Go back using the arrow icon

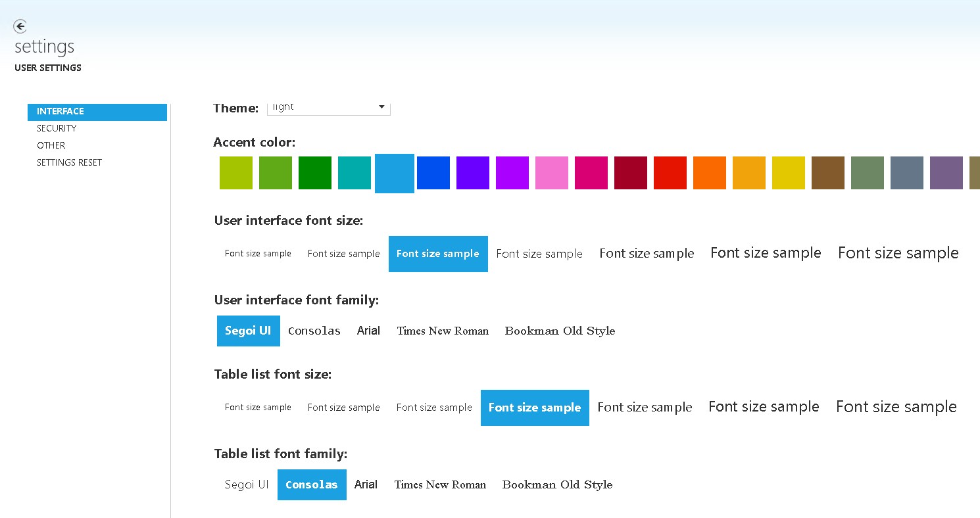(20, 26)
